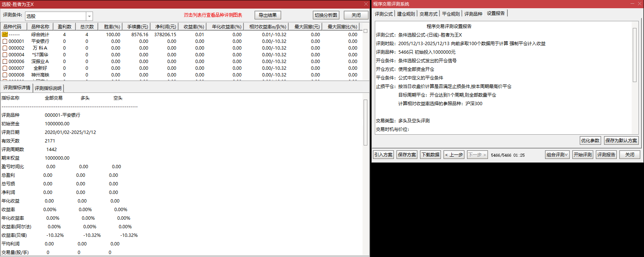Switch to the 平仓规则 tab

tap(451, 14)
